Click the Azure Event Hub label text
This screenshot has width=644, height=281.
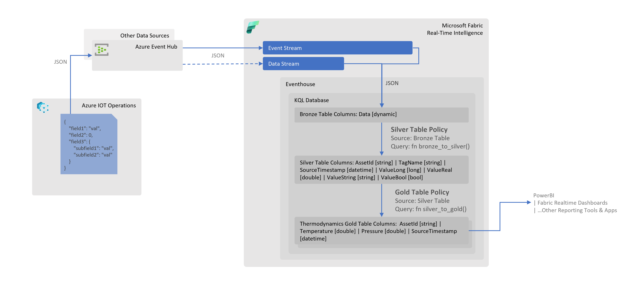pyautogui.click(x=156, y=47)
